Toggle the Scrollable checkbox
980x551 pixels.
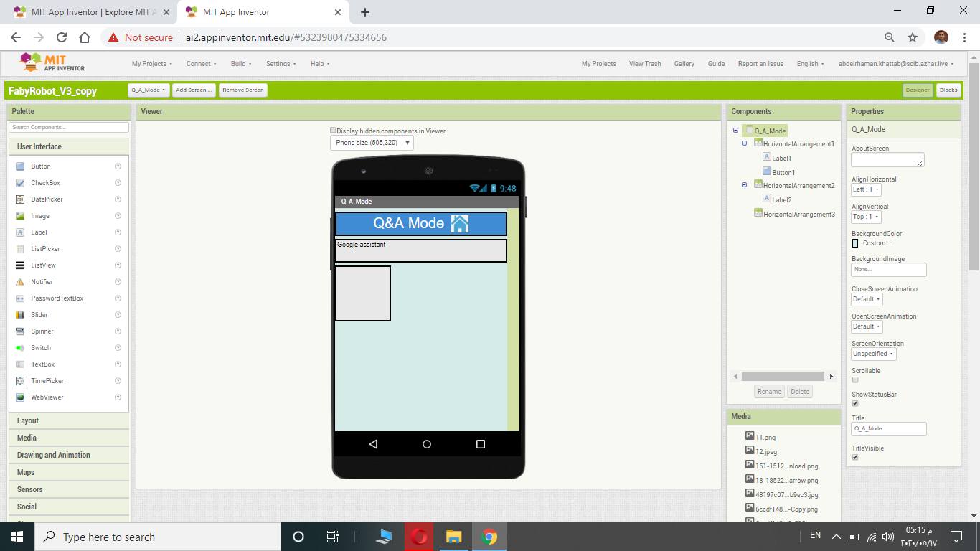[855, 380]
